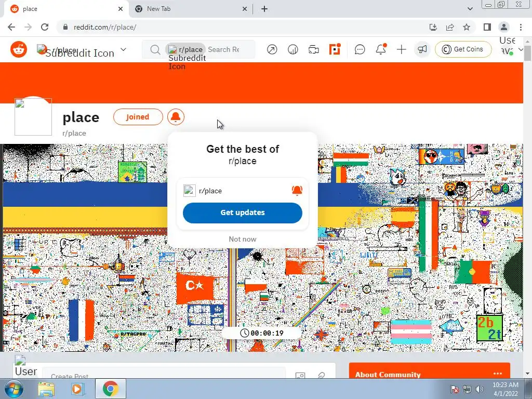
Task: Open the chat bubble icon
Action: coord(360,49)
